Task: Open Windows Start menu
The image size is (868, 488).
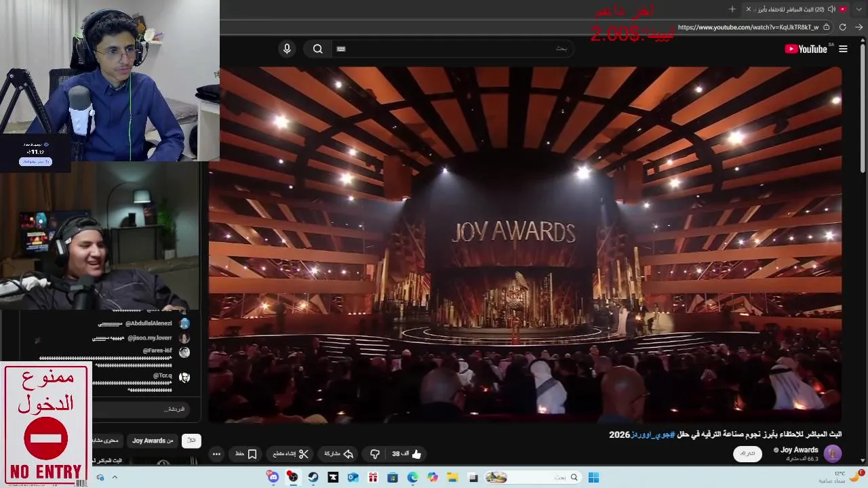Action: click(593, 477)
